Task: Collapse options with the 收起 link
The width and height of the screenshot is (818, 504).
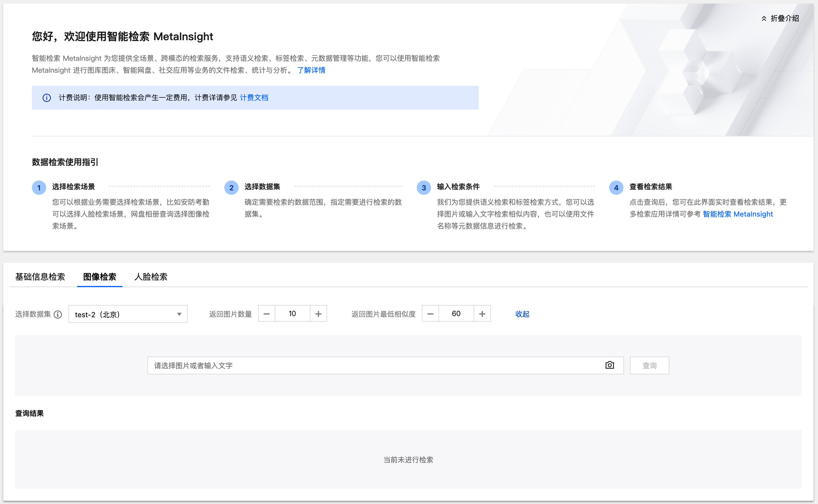Action: point(522,314)
